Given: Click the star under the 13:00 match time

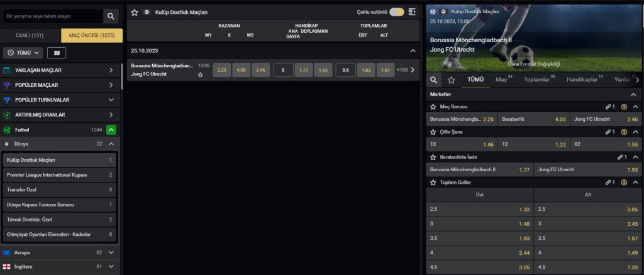Looking at the screenshot, I should click(201, 74).
